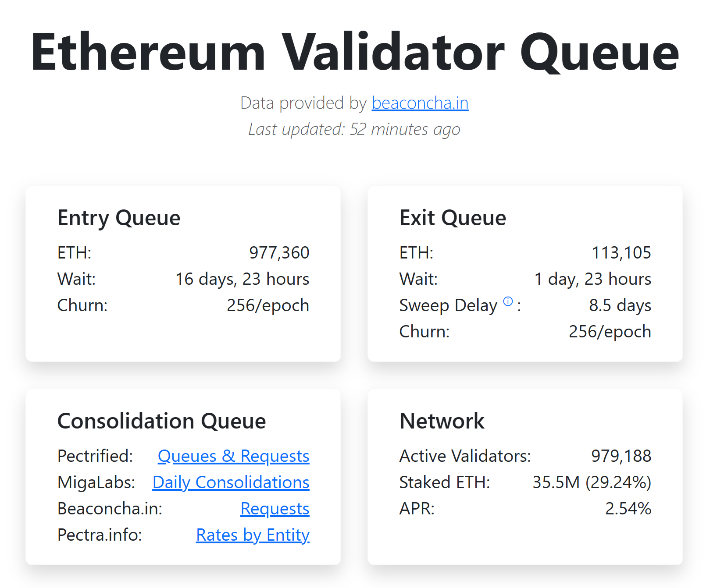724x588 pixels.
Task: Open the Rates by Entity link
Action: pyautogui.click(x=253, y=535)
